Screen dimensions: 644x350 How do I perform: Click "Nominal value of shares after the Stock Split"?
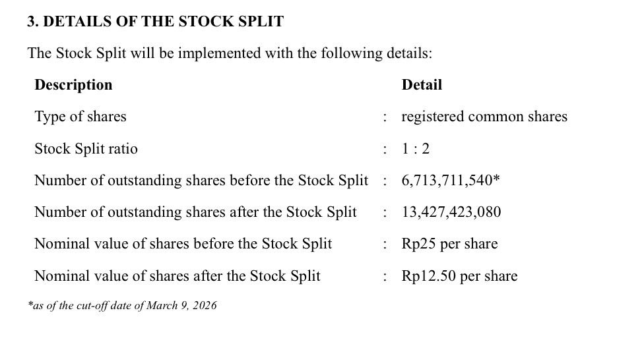click(x=177, y=276)
